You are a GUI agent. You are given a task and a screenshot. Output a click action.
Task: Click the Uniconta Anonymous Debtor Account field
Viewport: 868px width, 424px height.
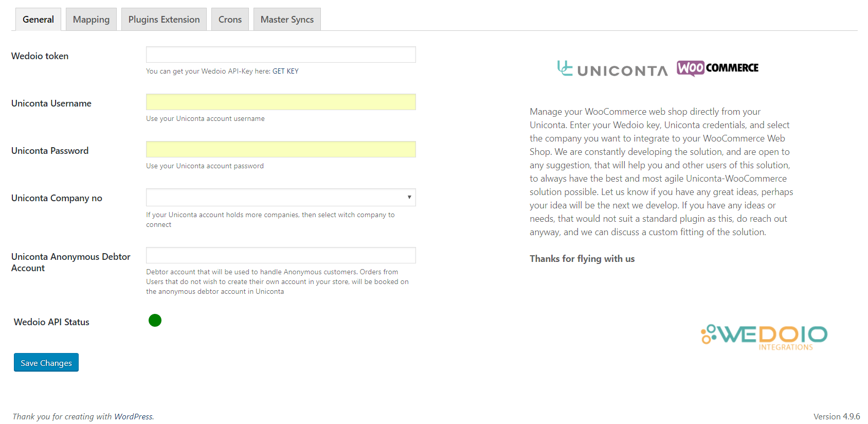[x=281, y=255]
